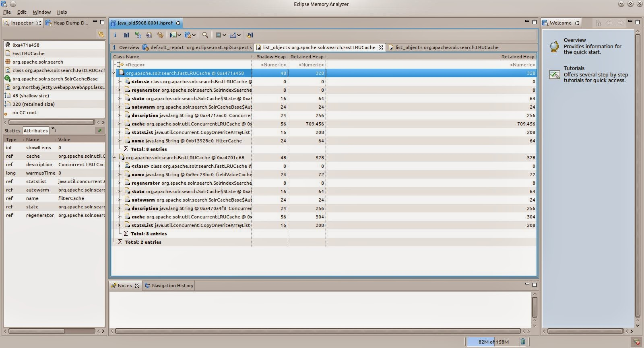Switch to the default_report suspects tab
This screenshot has height=348, width=644.
coord(197,47)
